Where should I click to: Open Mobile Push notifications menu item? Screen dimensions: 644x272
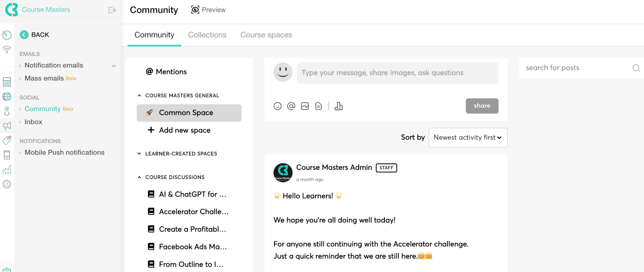point(64,152)
